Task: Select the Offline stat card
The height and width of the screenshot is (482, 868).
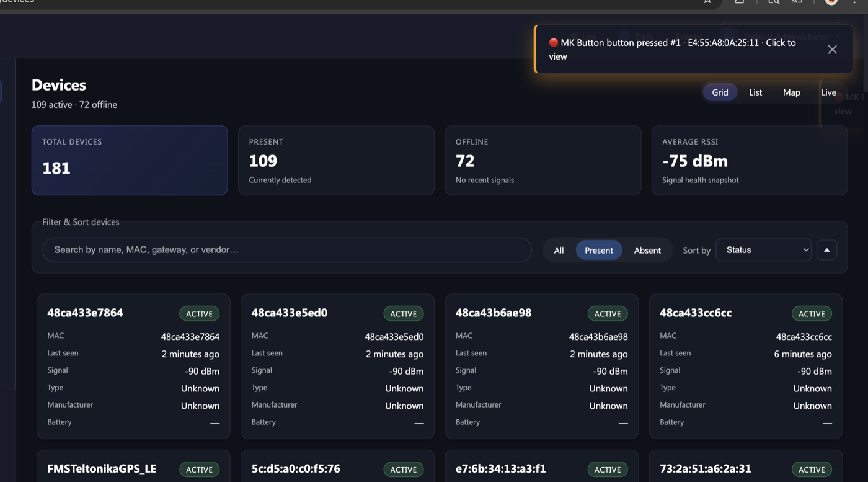Action: pyautogui.click(x=542, y=161)
